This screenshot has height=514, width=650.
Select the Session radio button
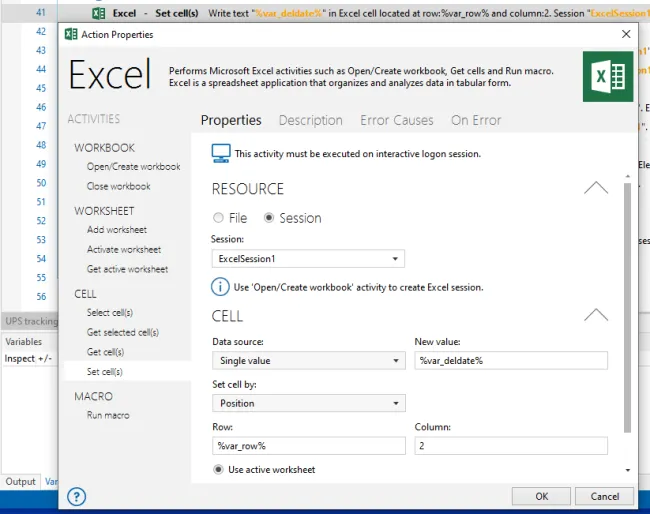coord(269,218)
